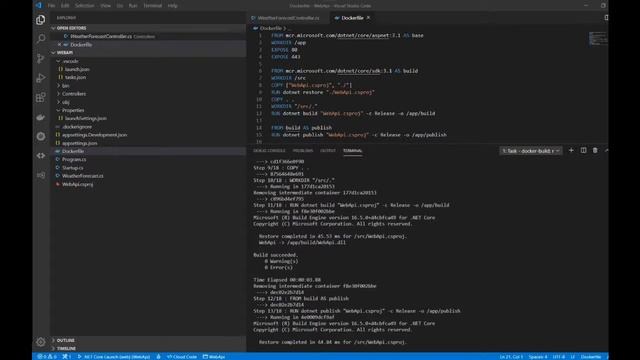The width and height of the screenshot is (640, 360).
Task: Open the Help menu
Action: (x=173, y=6)
